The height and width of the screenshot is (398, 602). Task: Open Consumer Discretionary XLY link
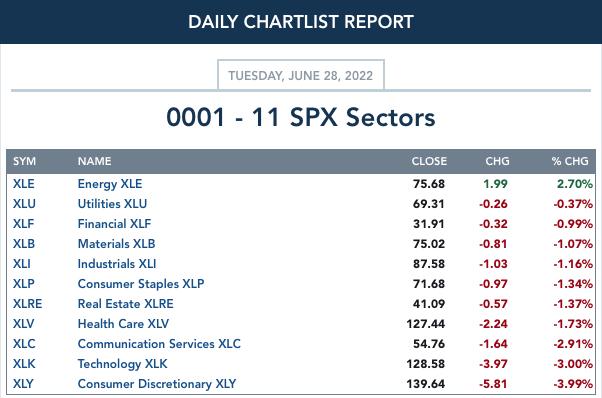click(157, 384)
